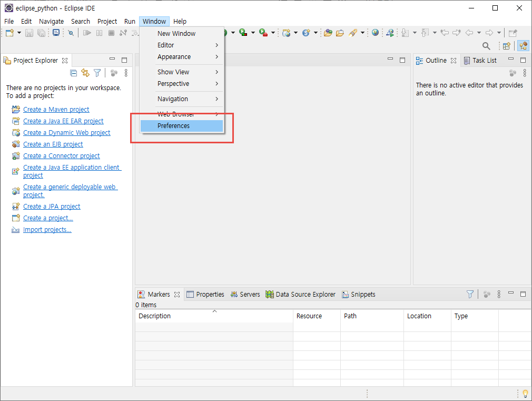The width and height of the screenshot is (532, 401).
Task: Click the Open Perspective icon
Action: click(507, 46)
